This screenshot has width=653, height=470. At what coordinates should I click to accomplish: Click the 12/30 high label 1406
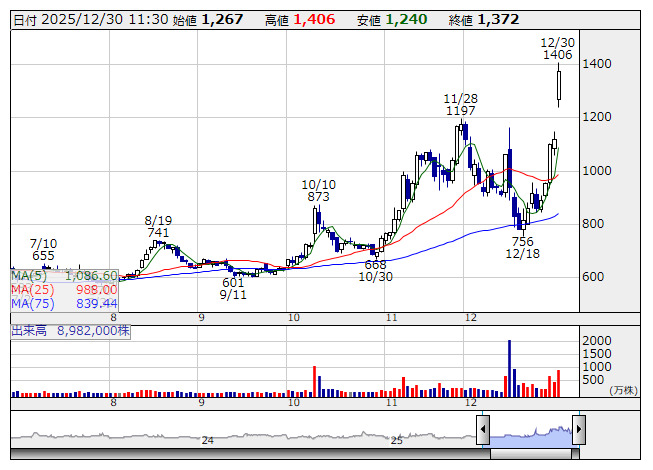pyautogui.click(x=557, y=56)
